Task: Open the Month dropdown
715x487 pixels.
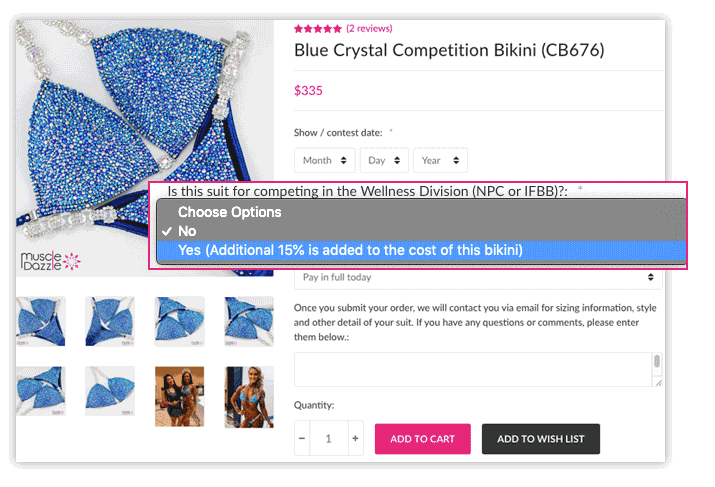Action: (324, 160)
